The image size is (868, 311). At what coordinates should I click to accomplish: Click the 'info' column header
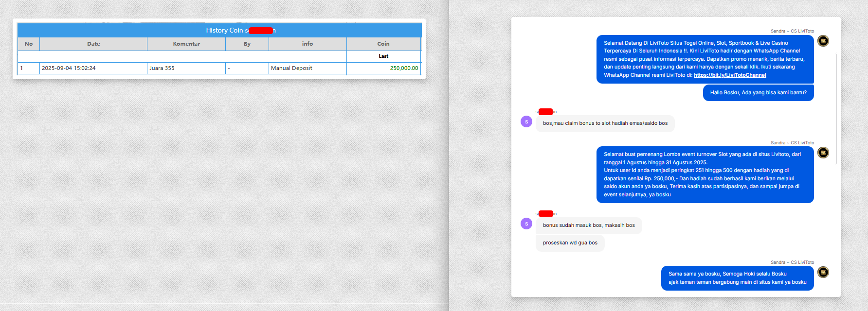point(307,44)
